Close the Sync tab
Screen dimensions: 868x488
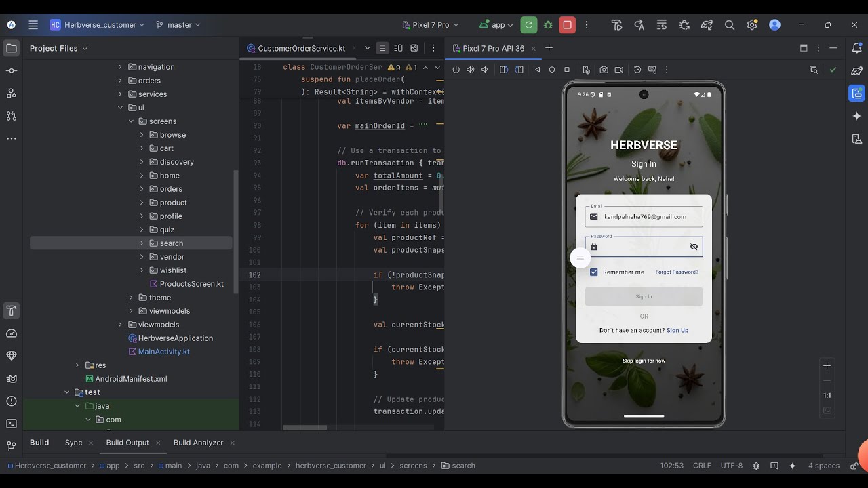coord(90,443)
